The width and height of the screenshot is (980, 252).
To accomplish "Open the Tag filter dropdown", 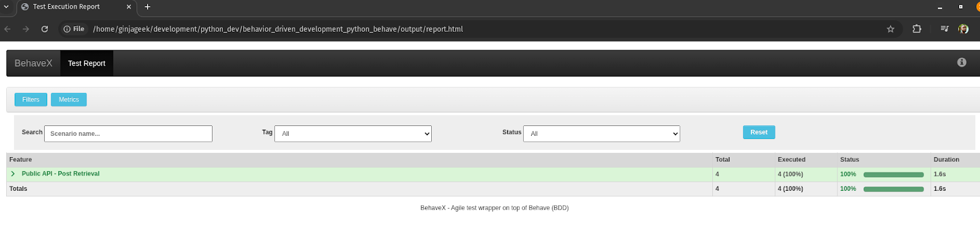I will pos(353,133).
